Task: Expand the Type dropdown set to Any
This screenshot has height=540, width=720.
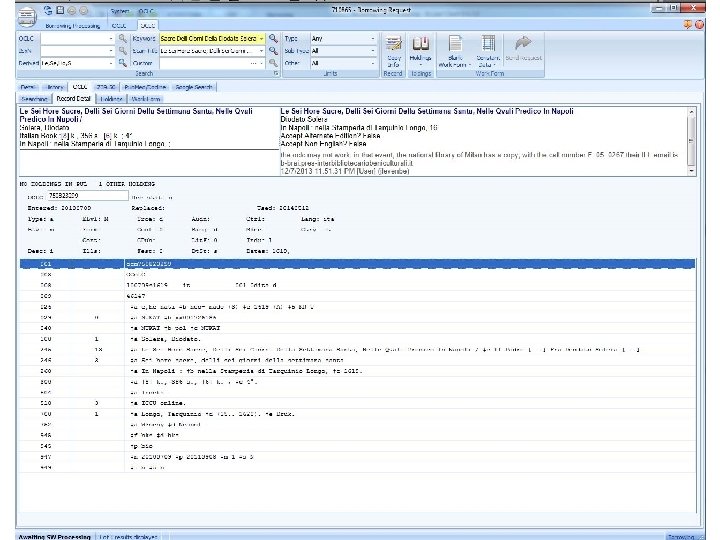Action: 374,38
